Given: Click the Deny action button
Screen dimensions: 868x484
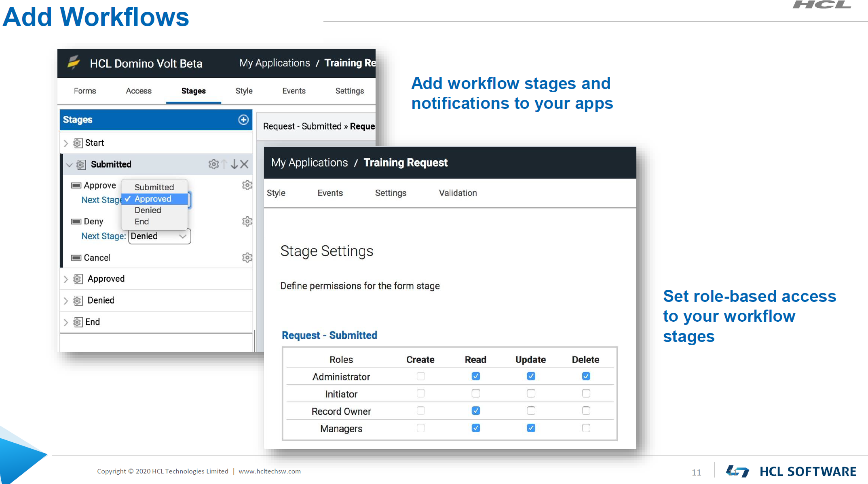Looking at the screenshot, I should coord(93,221).
